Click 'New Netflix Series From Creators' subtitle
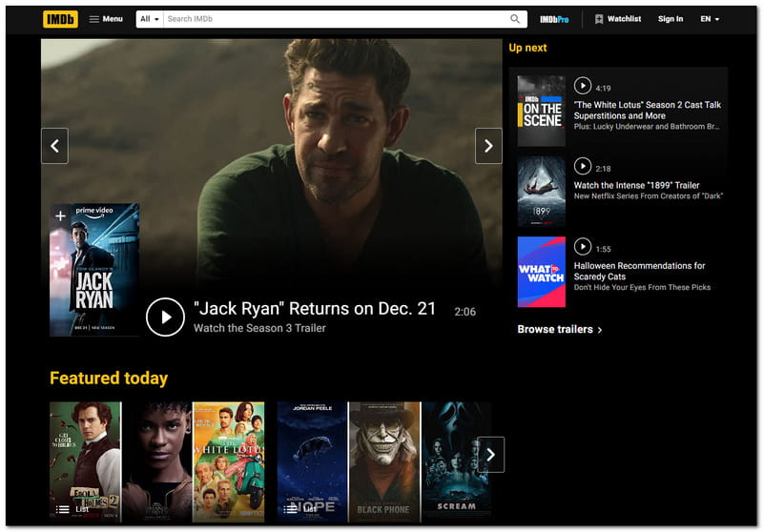The width and height of the screenshot is (763, 532). point(649,196)
